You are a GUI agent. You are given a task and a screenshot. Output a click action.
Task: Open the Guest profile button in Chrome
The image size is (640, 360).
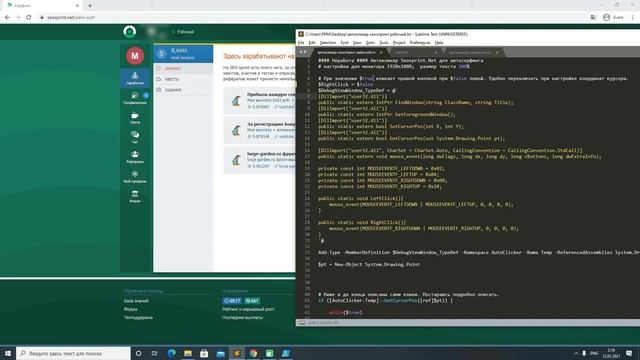613,18
